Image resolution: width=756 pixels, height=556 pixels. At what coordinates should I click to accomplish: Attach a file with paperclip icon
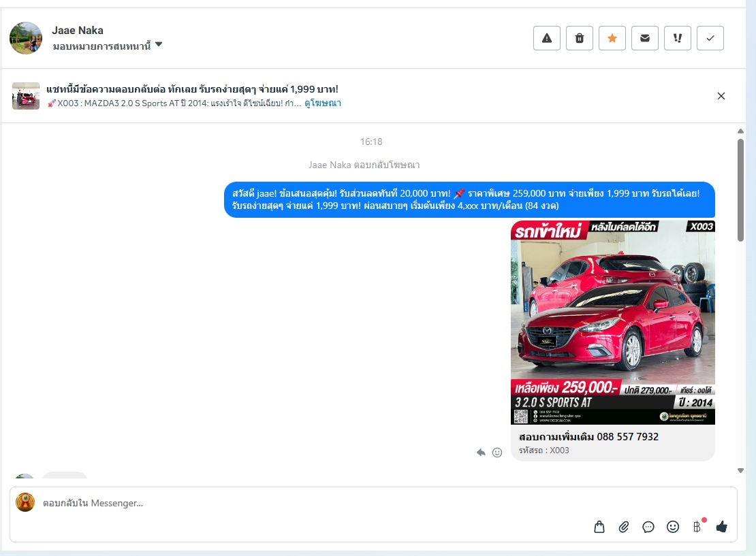pos(624,527)
